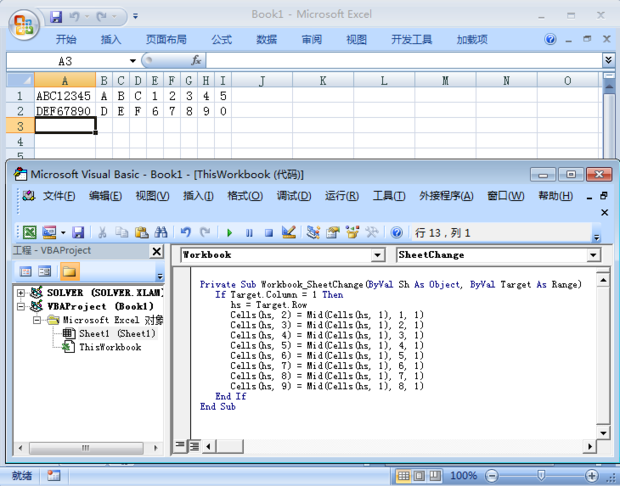Click View Code icon in project panel
This screenshot has height=486, width=620.
[x=26, y=271]
